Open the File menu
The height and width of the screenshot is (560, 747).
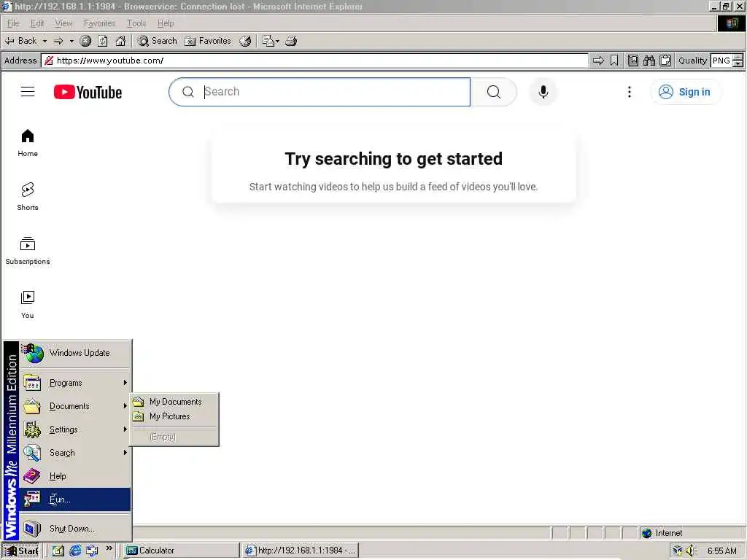(x=13, y=23)
